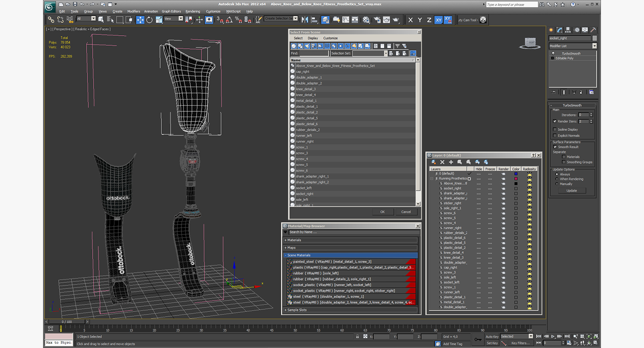Select the Select and Link tool
Screen dimensions: 644x348
point(51,20)
